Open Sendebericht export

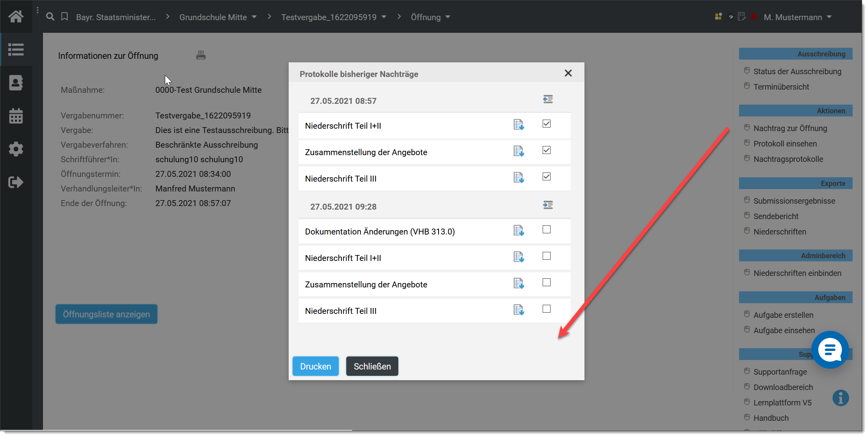point(776,216)
